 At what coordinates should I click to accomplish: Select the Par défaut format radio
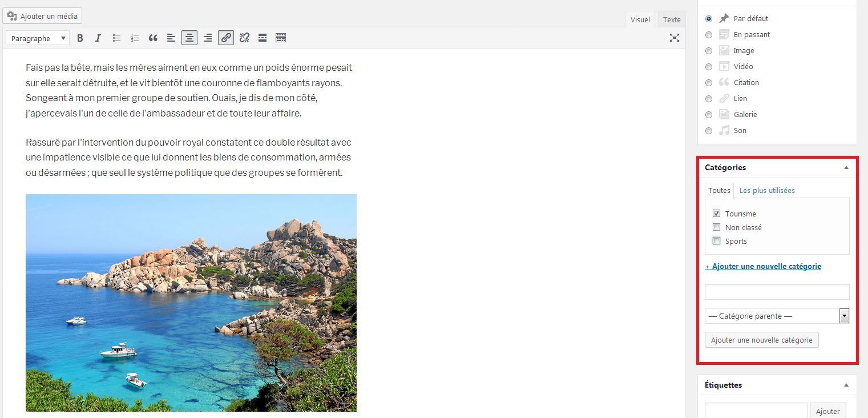pyautogui.click(x=709, y=19)
